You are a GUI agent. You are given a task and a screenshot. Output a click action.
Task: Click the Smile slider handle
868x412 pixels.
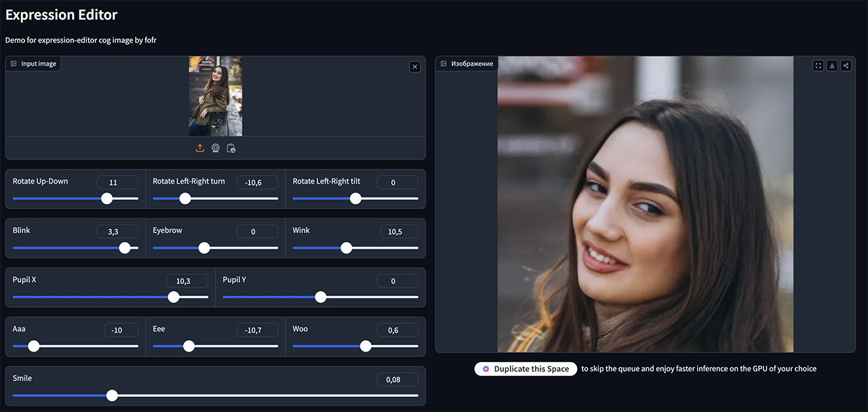[112, 396]
